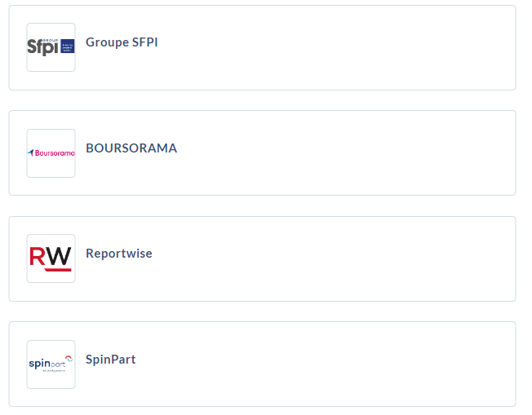532x415 pixels.
Task: Click the pink Boursorama wordmark in logo
Action: tap(55, 153)
